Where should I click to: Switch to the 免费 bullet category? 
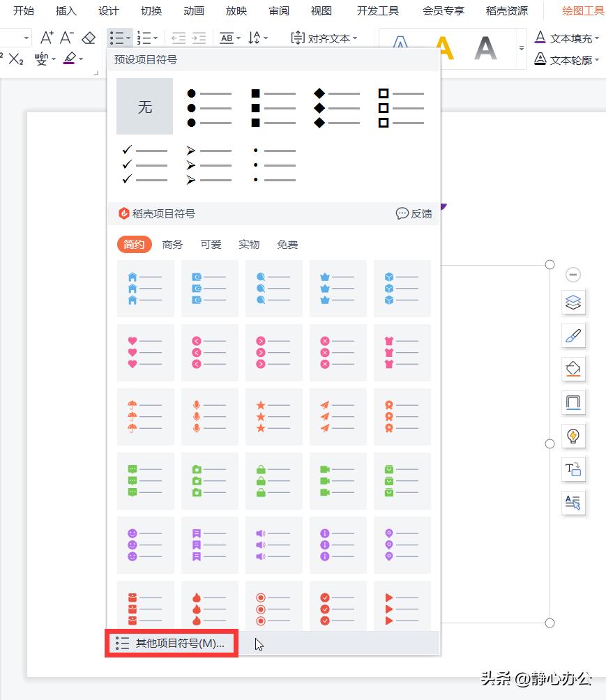287,245
